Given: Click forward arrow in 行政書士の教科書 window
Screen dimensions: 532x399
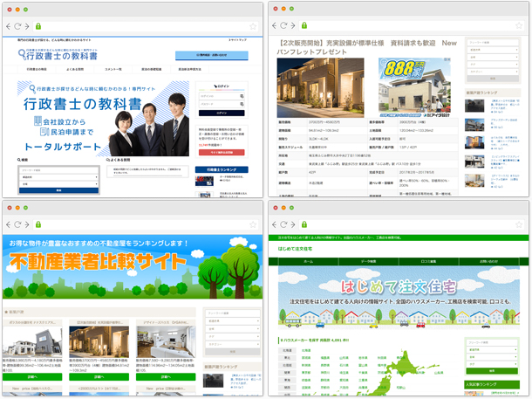Looking at the screenshot, I should (27, 26).
